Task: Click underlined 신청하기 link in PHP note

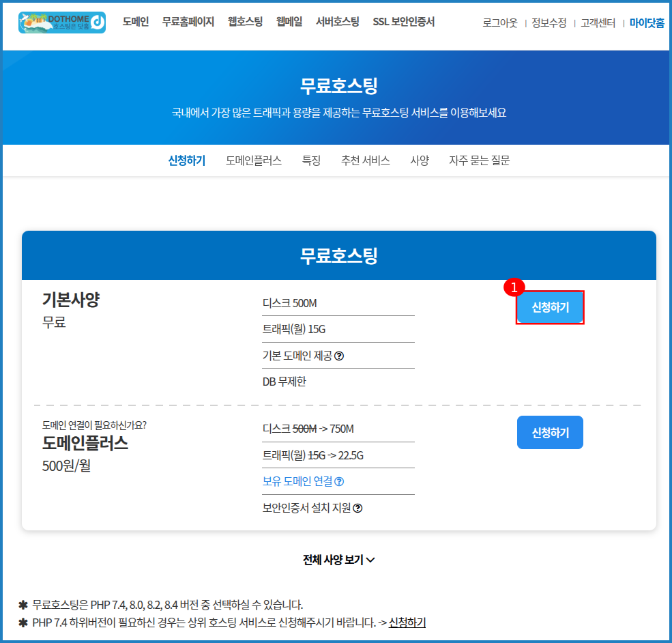Action: pos(407,623)
